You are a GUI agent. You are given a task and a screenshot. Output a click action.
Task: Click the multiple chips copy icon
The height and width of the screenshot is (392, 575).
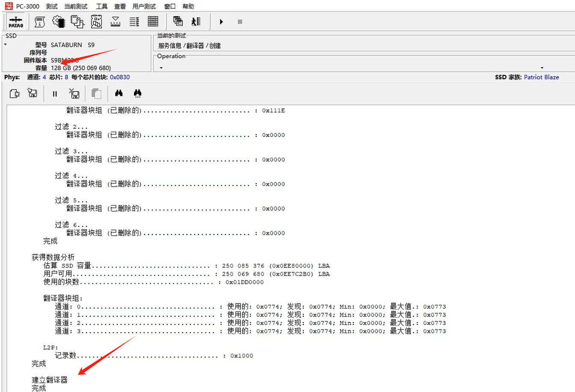77,22
